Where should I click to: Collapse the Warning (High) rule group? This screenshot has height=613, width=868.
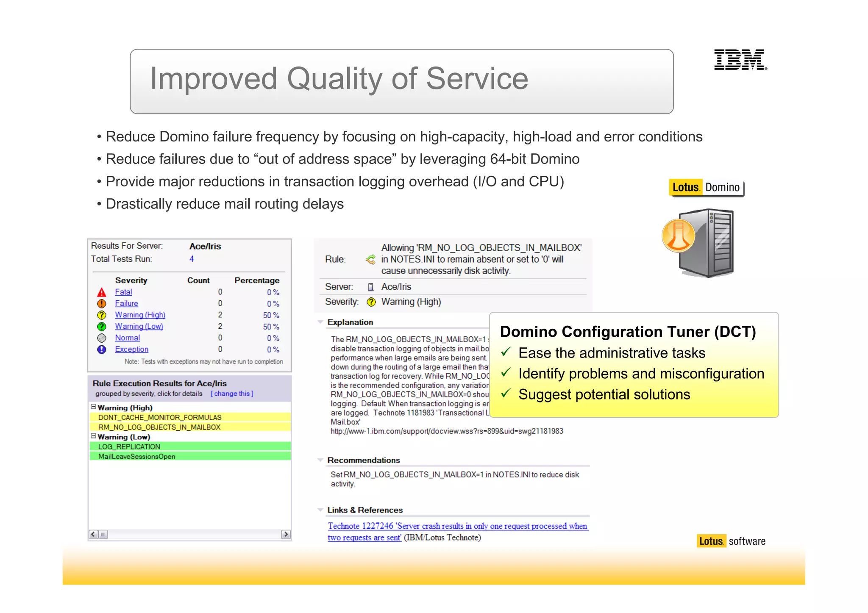point(93,407)
